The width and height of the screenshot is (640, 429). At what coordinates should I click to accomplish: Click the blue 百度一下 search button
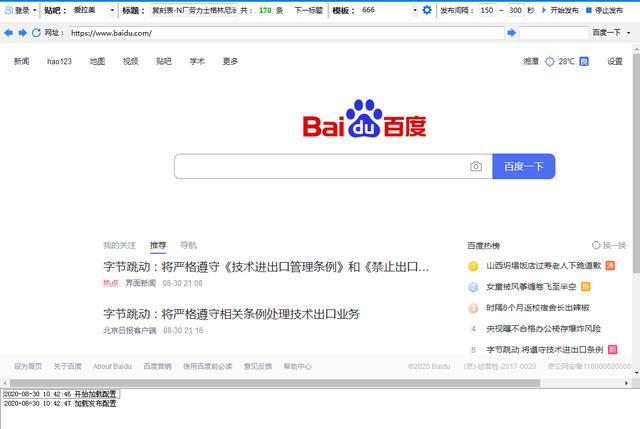[524, 166]
